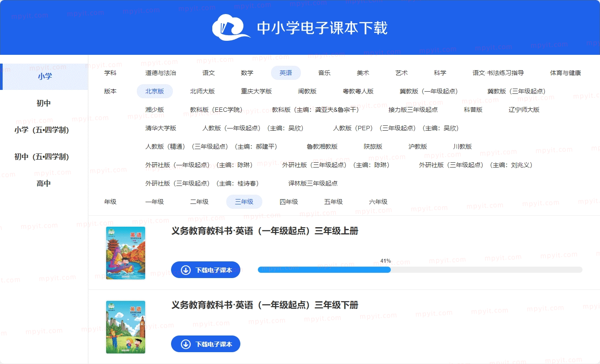Choose 冀教版（三年级起点） edition
The width and height of the screenshot is (600, 364).
pyautogui.click(x=518, y=91)
